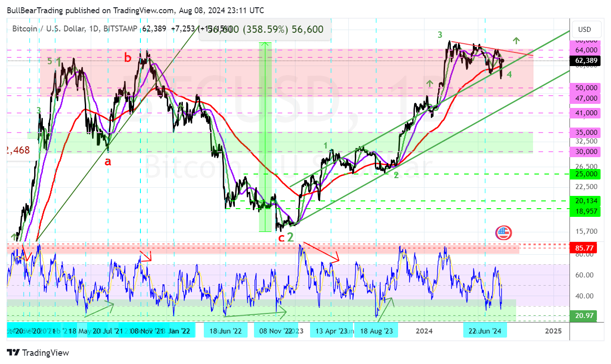611x364 pixels.
Task: Select the 22 Jun '24 date marker
Action: click(x=485, y=331)
